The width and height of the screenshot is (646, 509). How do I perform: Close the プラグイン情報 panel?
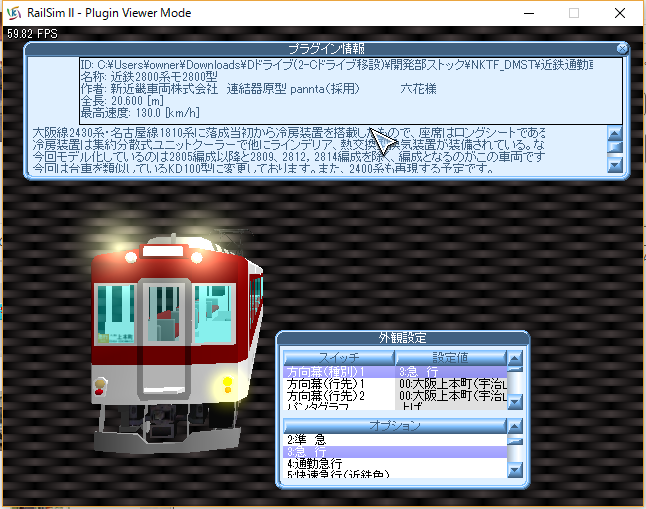pos(622,49)
